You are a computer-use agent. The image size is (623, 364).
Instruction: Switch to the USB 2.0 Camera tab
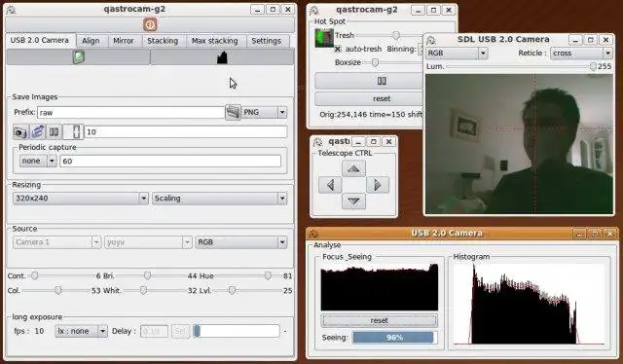(x=40, y=40)
